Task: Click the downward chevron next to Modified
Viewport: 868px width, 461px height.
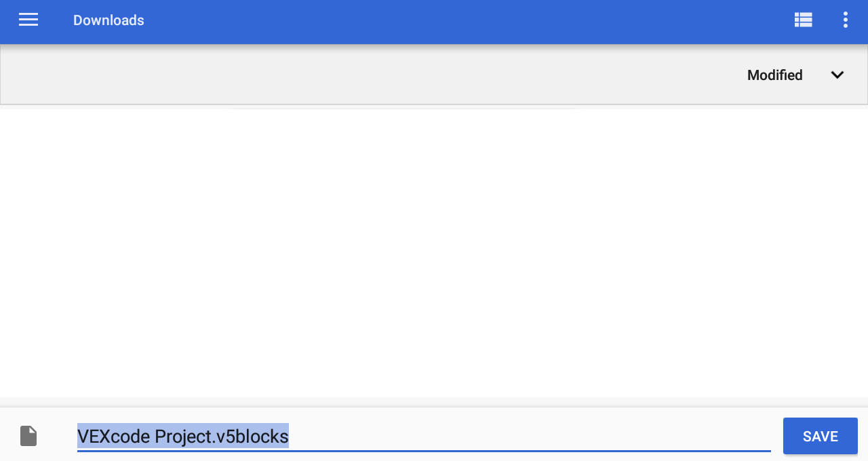Action: [x=837, y=75]
